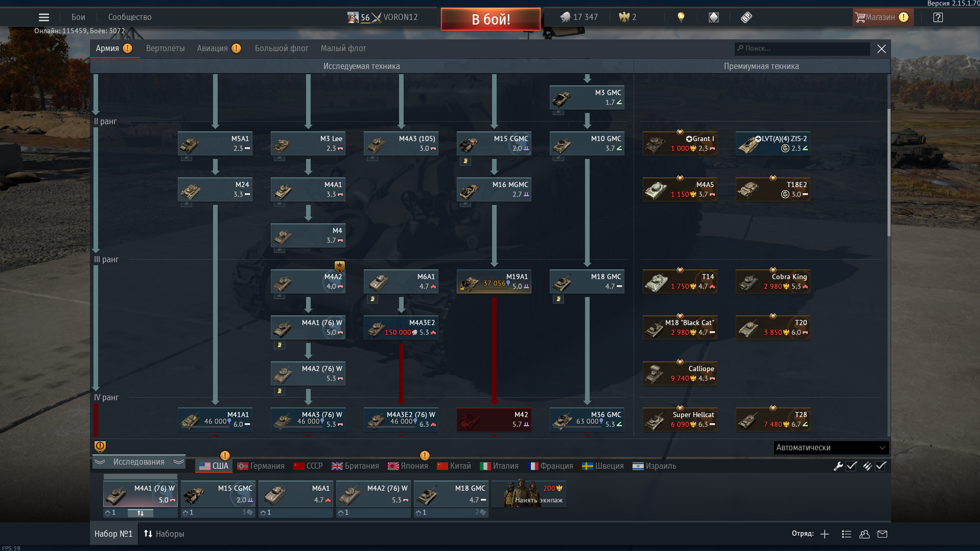Select premium Super Hellcat tank
980x551 pixels.
pos(680,420)
